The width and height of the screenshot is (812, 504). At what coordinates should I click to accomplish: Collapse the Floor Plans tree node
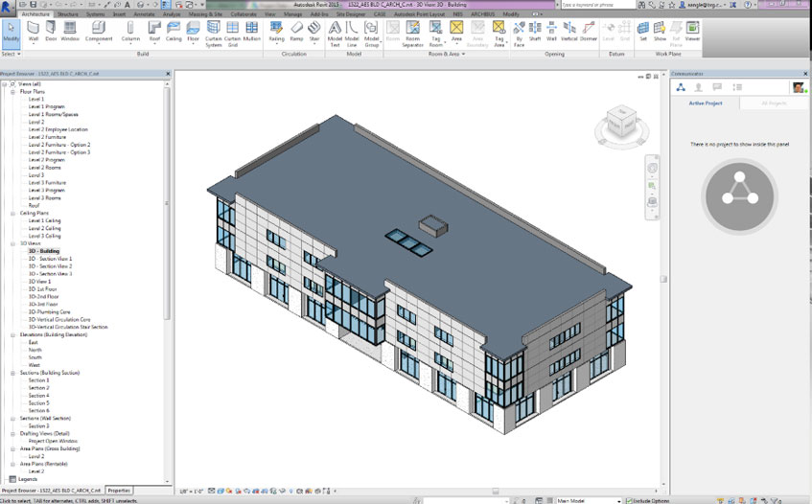point(13,92)
